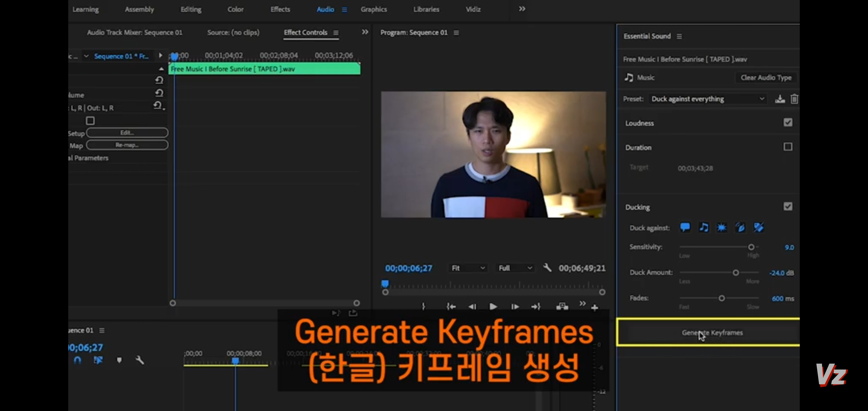Open the Audio Track Mixer tab
The width and height of the screenshot is (868, 411).
coord(134,33)
